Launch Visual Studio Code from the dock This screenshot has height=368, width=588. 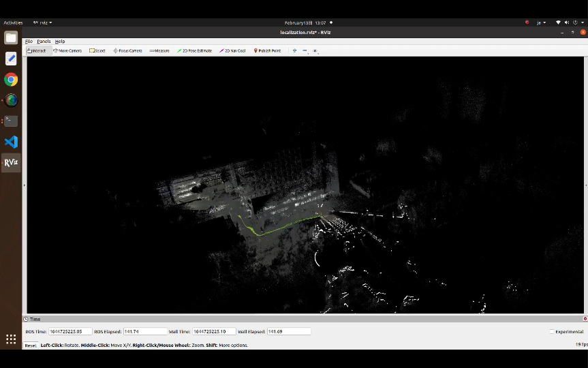click(11, 142)
